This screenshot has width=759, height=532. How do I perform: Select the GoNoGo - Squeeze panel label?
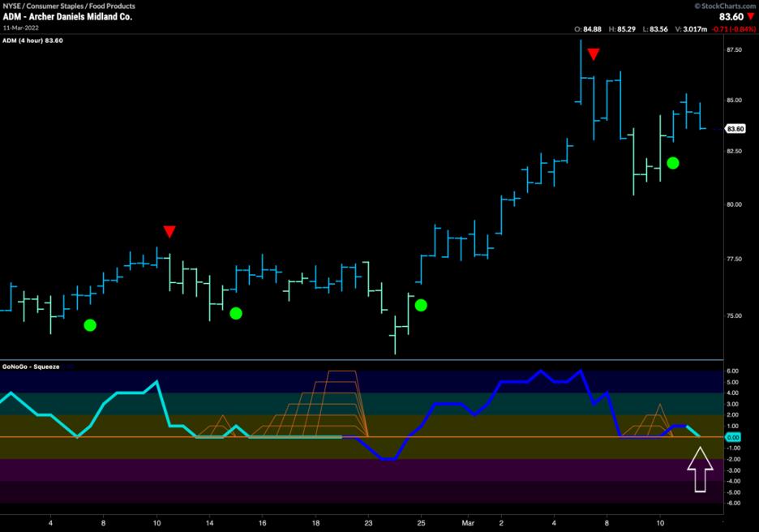tap(32, 366)
